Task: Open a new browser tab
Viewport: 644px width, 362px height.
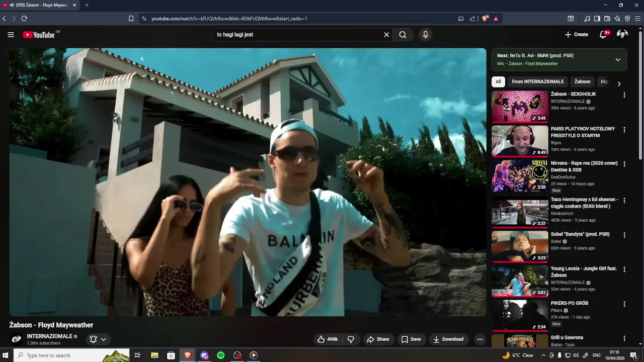Action: click(x=87, y=5)
